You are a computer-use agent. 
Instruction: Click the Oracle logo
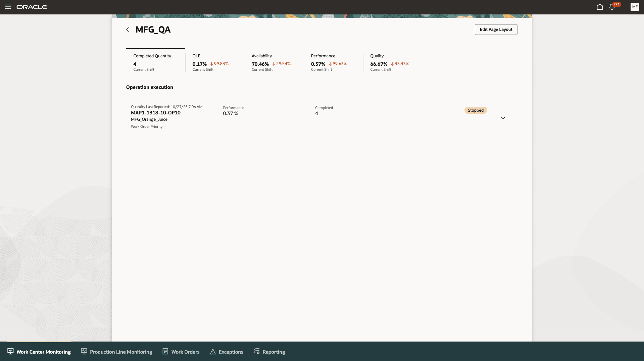(32, 7)
